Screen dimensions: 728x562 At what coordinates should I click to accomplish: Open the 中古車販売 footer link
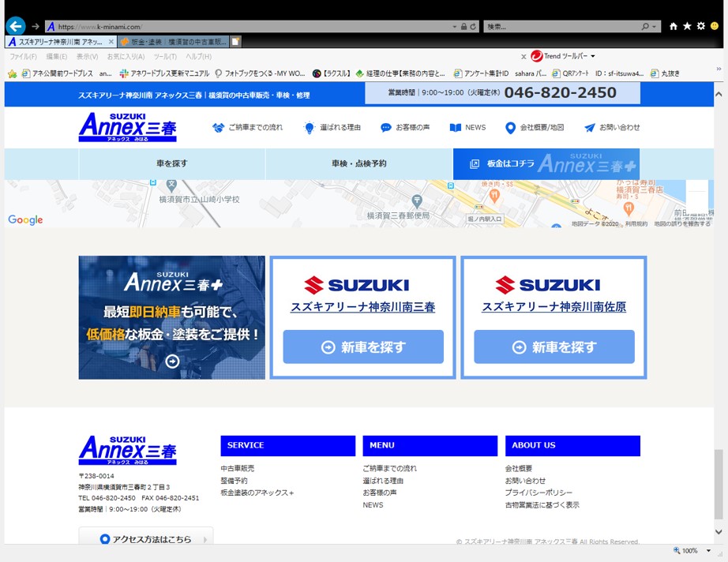(237, 468)
